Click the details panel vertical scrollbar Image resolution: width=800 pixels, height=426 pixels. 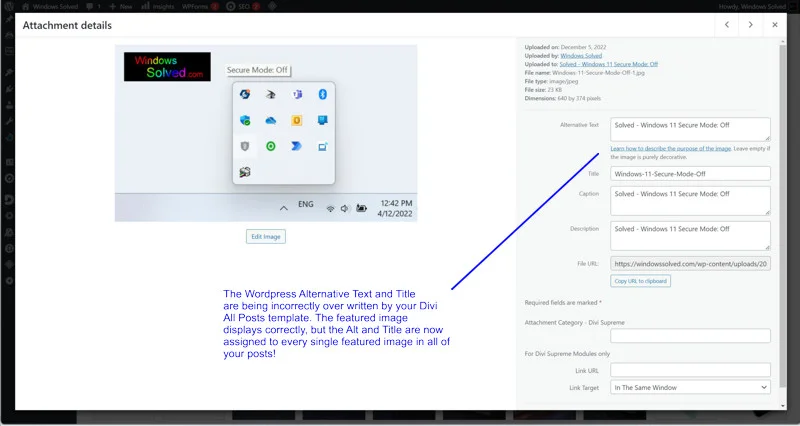783,214
